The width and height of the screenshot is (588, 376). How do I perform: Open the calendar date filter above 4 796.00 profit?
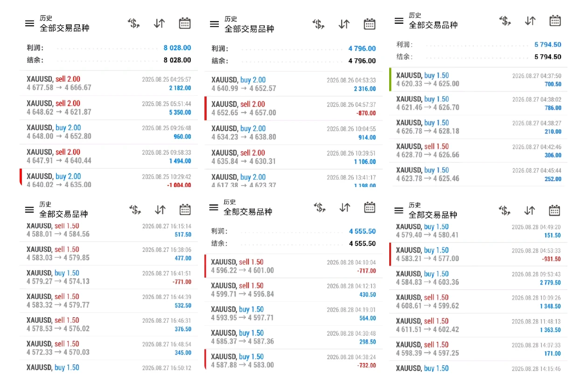point(370,24)
